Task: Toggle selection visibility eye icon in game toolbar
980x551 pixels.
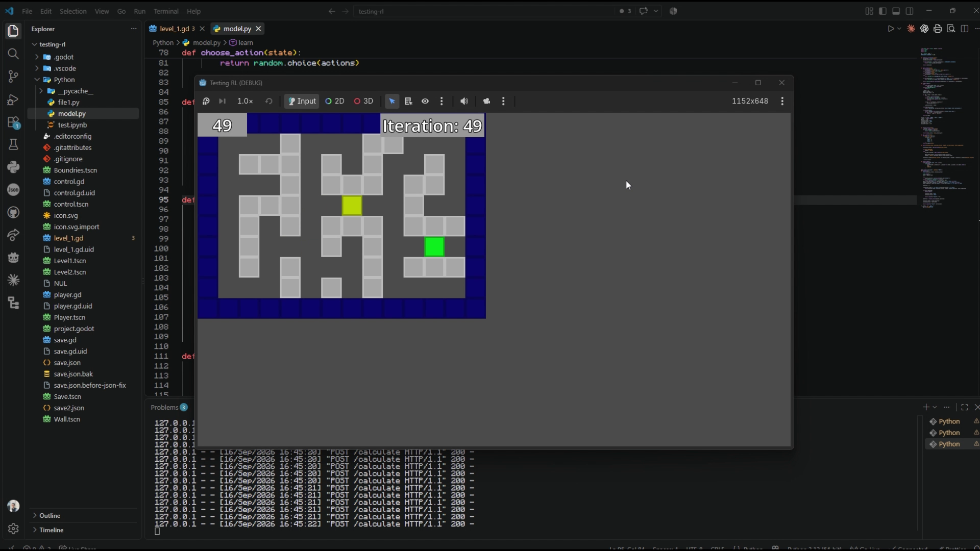Action: (x=425, y=101)
